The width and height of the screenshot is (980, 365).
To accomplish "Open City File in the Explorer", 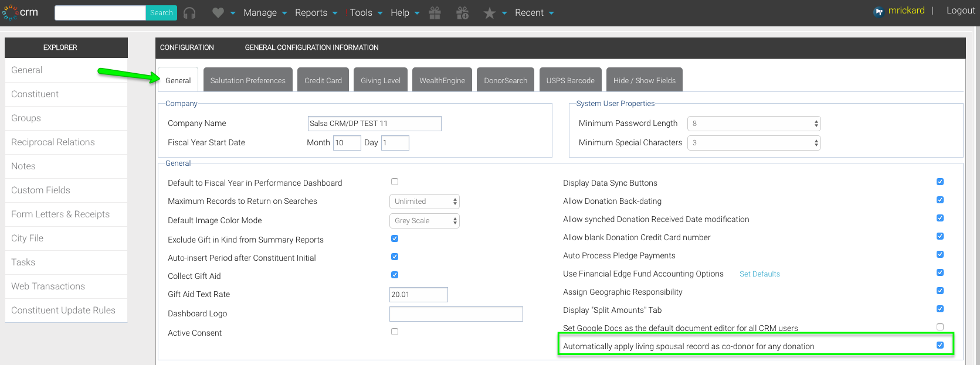I will (x=66, y=238).
